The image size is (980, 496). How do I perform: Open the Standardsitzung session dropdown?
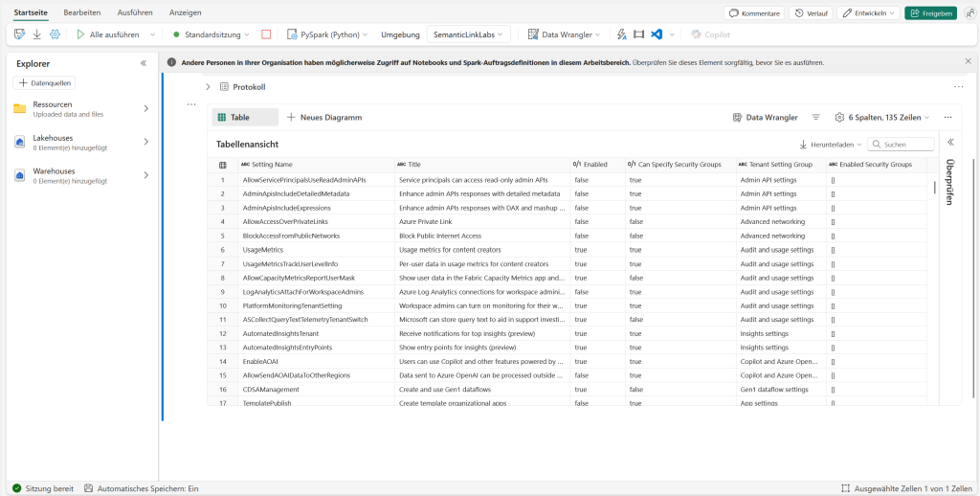click(x=212, y=34)
